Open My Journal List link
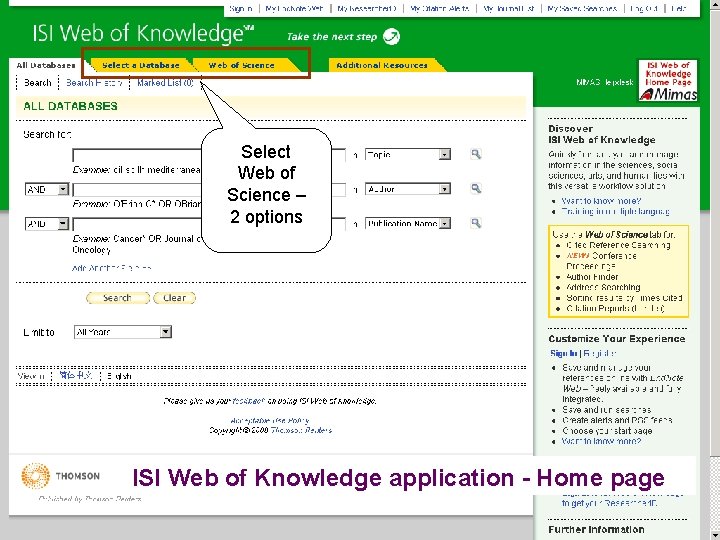 pos(509,8)
